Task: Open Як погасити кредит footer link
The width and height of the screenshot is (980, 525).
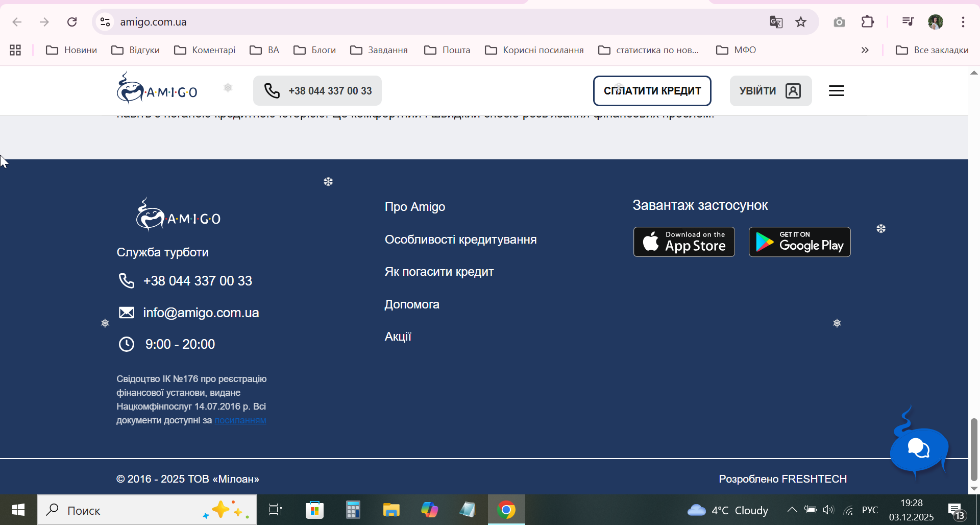Action: pos(439,272)
